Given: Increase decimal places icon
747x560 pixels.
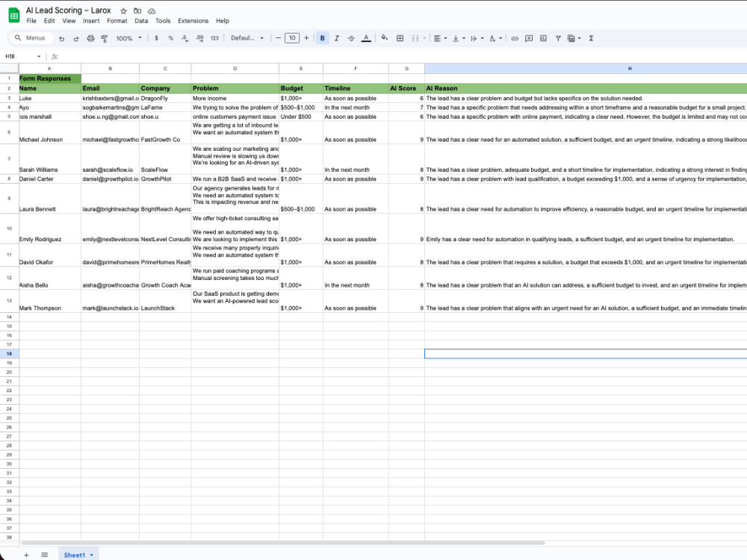Looking at the screenshot, I should click(x=199, y=38).
